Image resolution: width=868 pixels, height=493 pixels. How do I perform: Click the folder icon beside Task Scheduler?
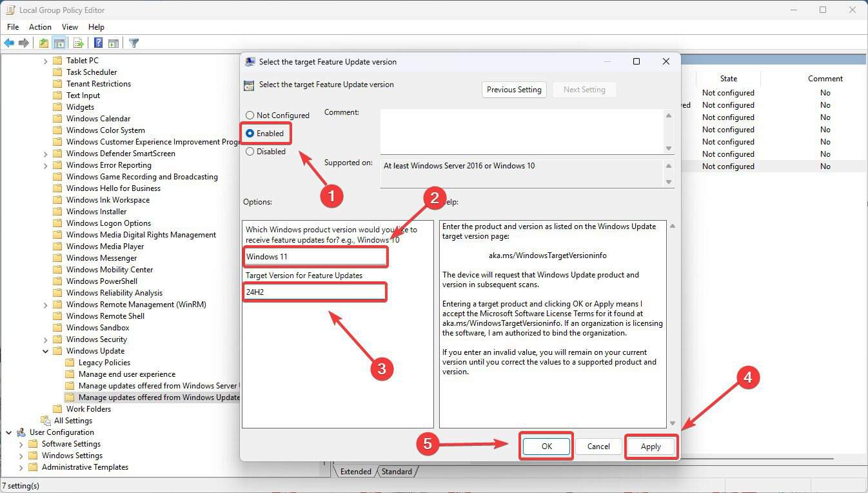coord(57,72)
